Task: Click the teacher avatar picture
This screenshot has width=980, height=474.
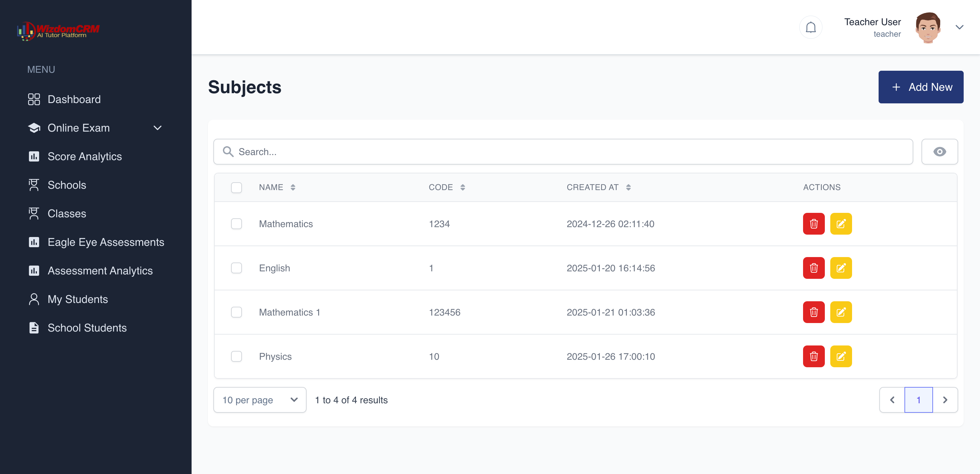Action: (928, 27)
